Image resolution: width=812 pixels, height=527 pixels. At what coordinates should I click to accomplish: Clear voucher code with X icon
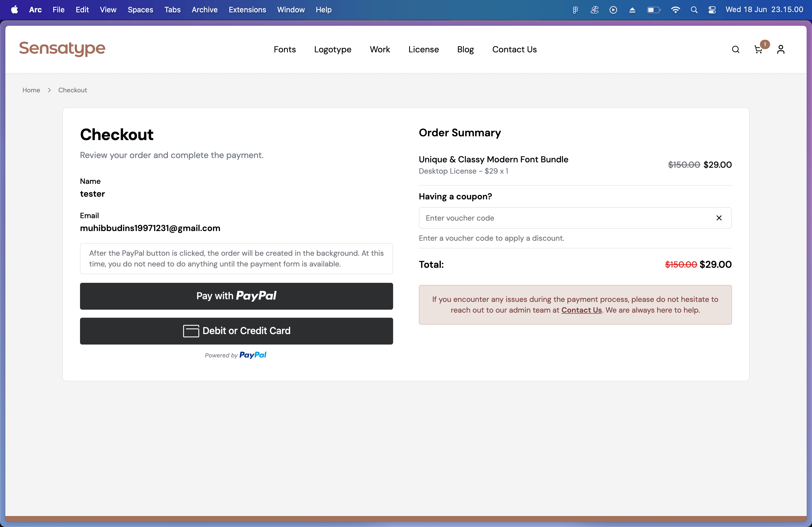point(719,218)
